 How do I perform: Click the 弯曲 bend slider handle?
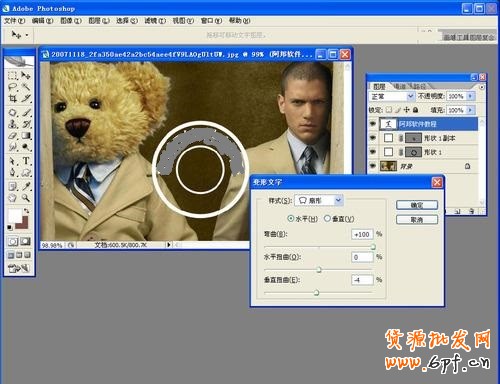click(373, 247)
